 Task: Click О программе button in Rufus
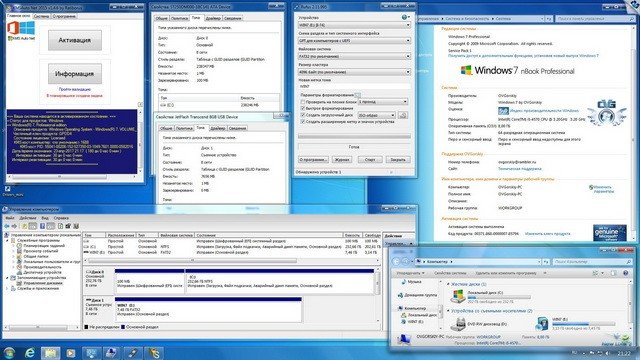313,160
